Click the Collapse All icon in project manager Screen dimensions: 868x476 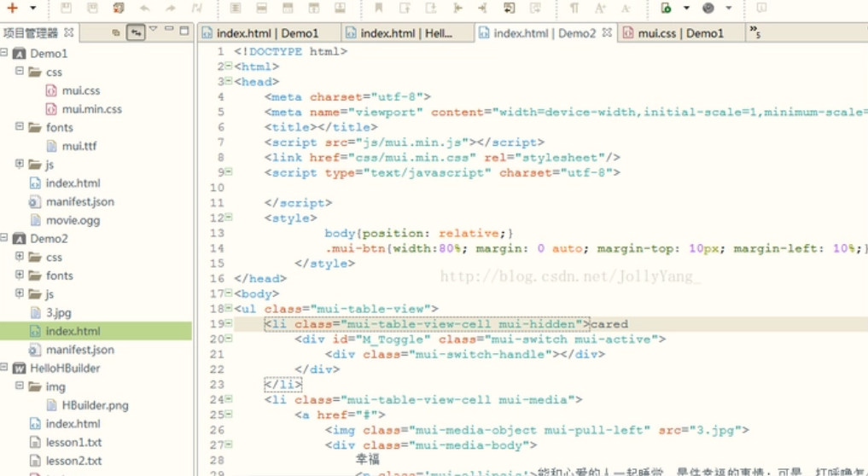point(116,32)
